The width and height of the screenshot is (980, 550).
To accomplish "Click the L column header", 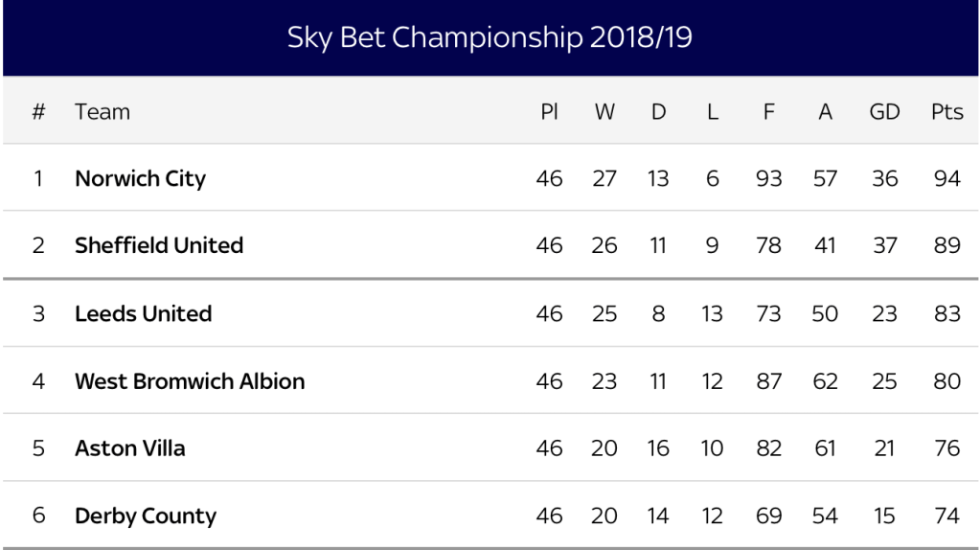I will point(712,111).
